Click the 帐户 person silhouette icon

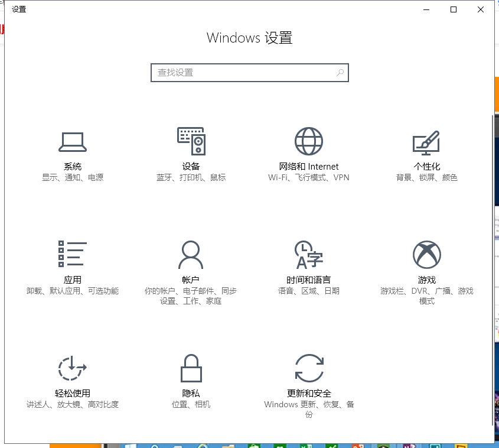[x=191, y=255]
